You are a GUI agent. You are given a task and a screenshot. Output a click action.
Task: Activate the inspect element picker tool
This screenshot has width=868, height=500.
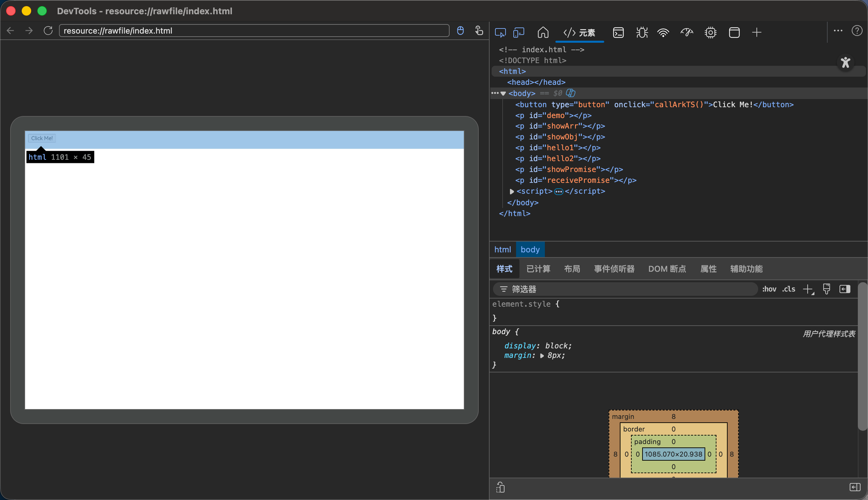pos(500,33)
